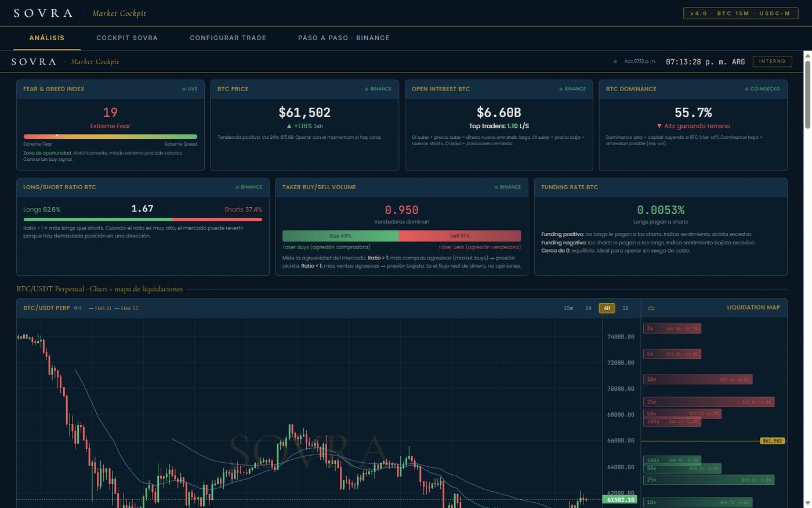Click the Top traders: 1.10 L/S text

[499, 126]
